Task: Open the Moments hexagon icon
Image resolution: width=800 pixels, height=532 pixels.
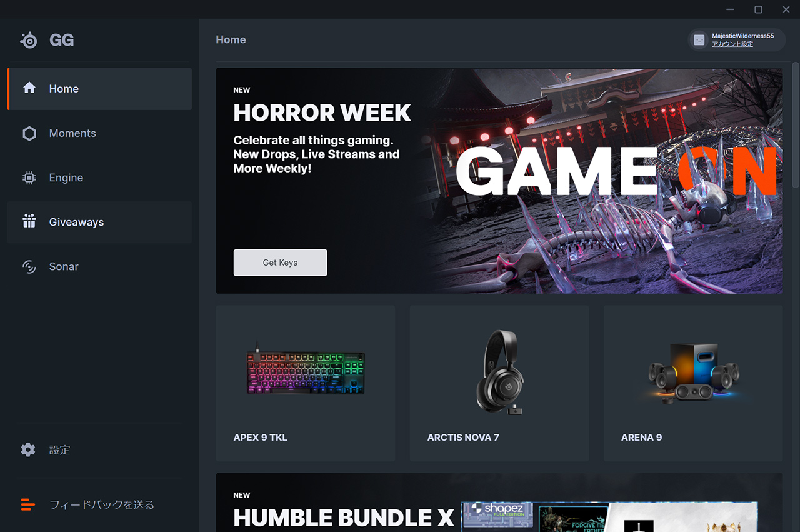Action: point(29,133)
